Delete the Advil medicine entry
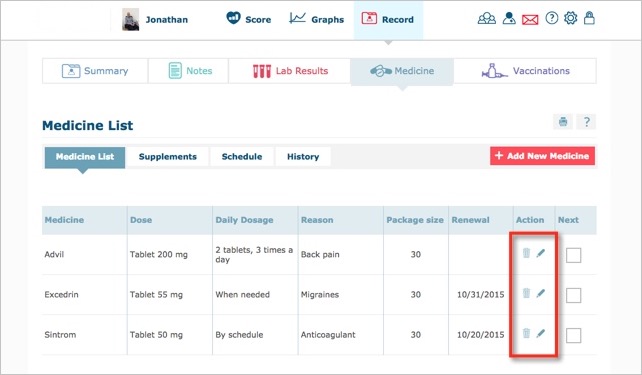Viewport: 642px width, 375px height. pos(527,253)
